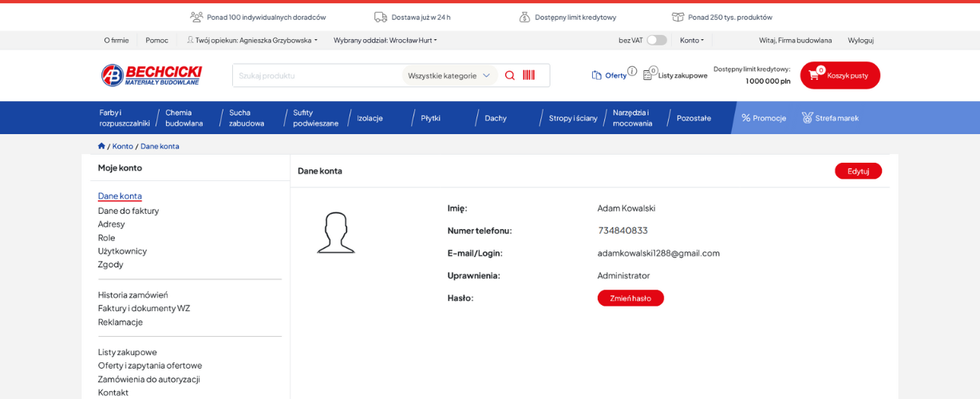Click the Administrator permission value

pos(624,275)
